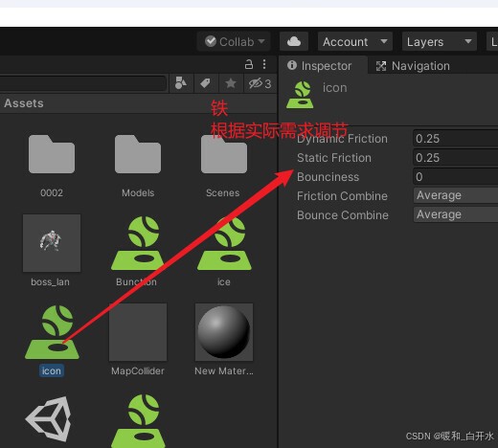Click the 'MapCollider' file name
The height and width of the screenshot is (448, 498).
click(x=138, y=370)
